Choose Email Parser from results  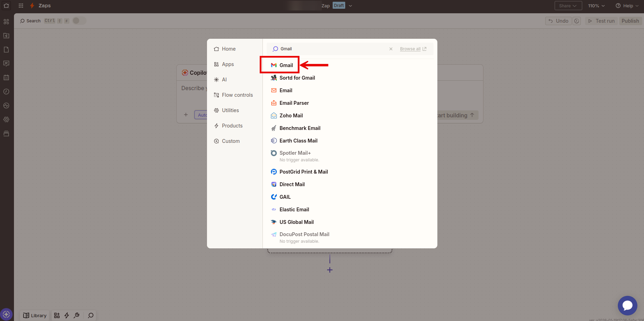350,103
